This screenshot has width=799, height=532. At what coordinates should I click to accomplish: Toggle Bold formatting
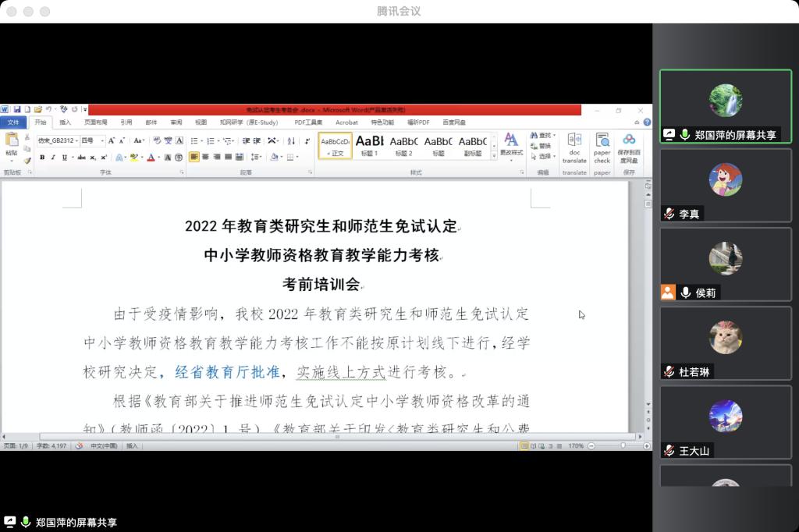point(42,158)
